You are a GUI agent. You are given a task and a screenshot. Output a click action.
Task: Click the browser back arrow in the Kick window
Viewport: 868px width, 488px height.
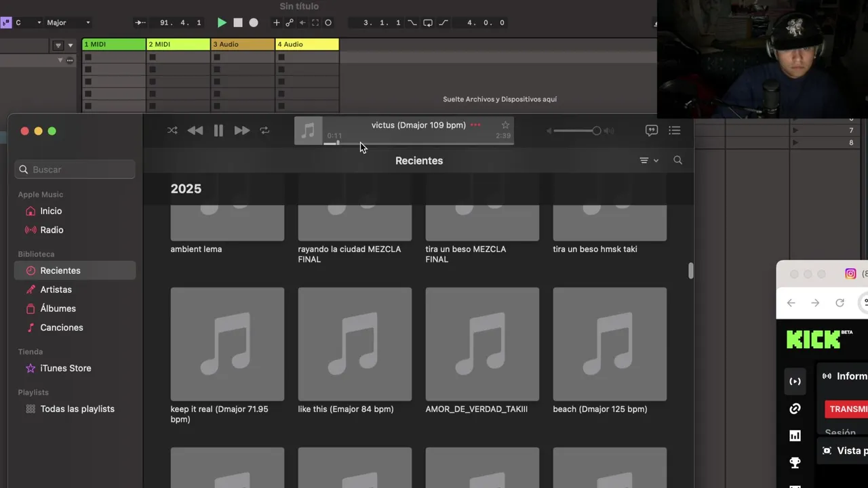coord(791,303)
